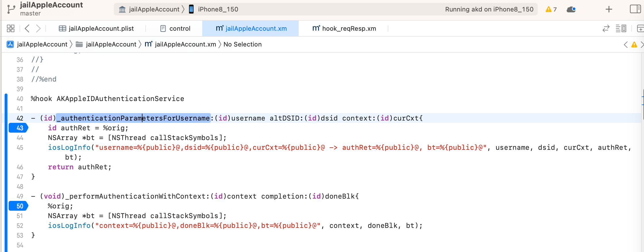Click authRet after return on line 46
This screenshot has height=252, width=644.
click(x=93, y=167)
